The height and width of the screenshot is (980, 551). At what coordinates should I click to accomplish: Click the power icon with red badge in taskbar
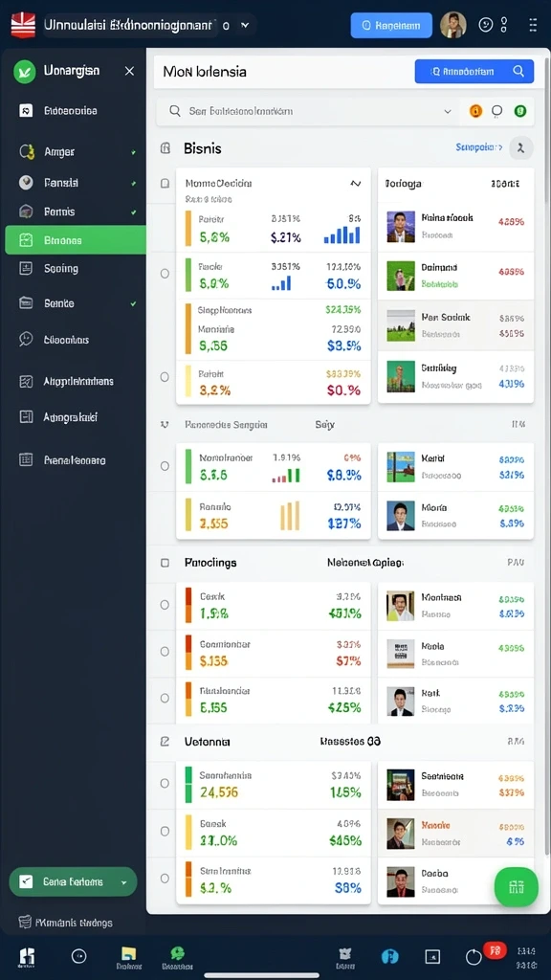[x=474, y=956]
